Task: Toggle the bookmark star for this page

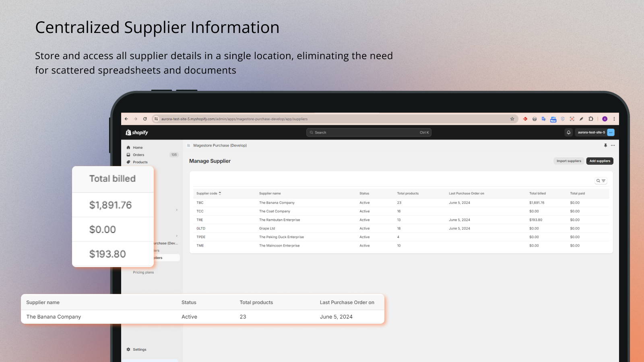Action: tap(512, 119)
